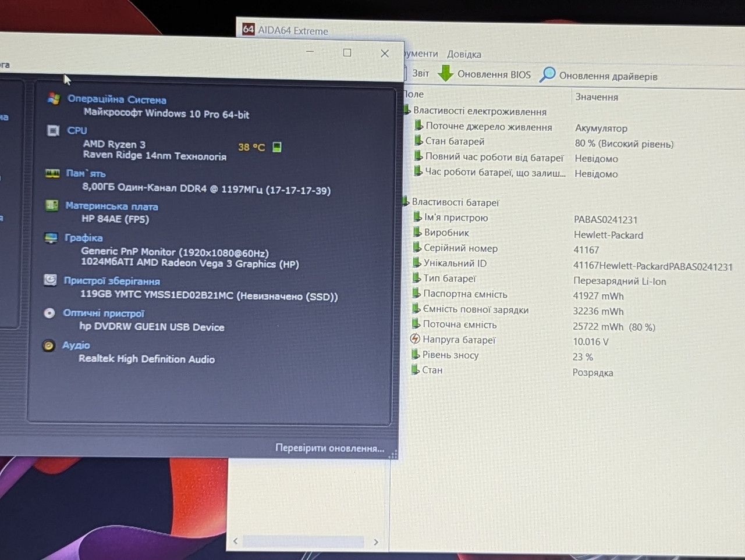The height and width of the screenshot is (560, 745).
Task: Click the Перевірити оновлення... link
Action: [x=330, y=448]
